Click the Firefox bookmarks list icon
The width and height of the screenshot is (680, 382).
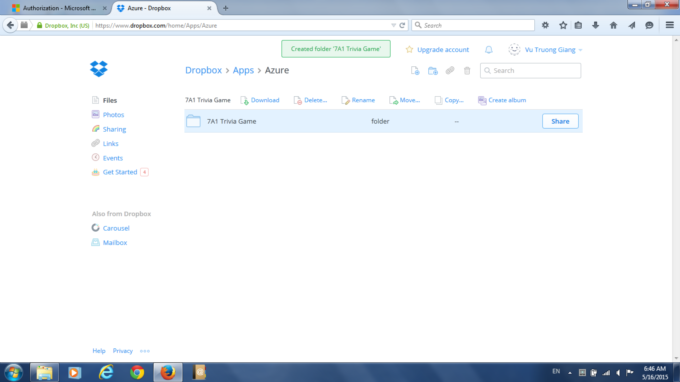click(579, 25)
